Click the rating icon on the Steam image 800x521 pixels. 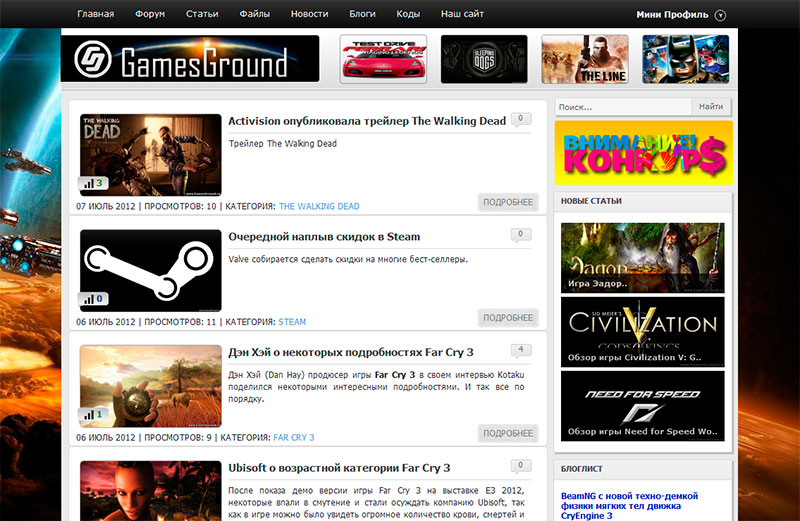point(88,299)
